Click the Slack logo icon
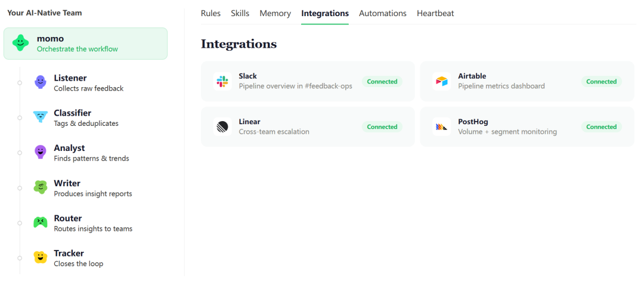Screen dimensions: 644x284 tap(222, 81)
